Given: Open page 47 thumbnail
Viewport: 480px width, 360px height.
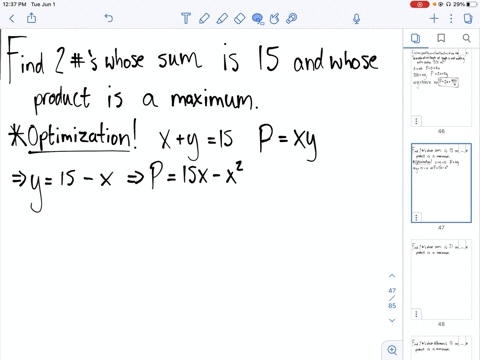Looking at the screenshot, I should coord(441,183).
